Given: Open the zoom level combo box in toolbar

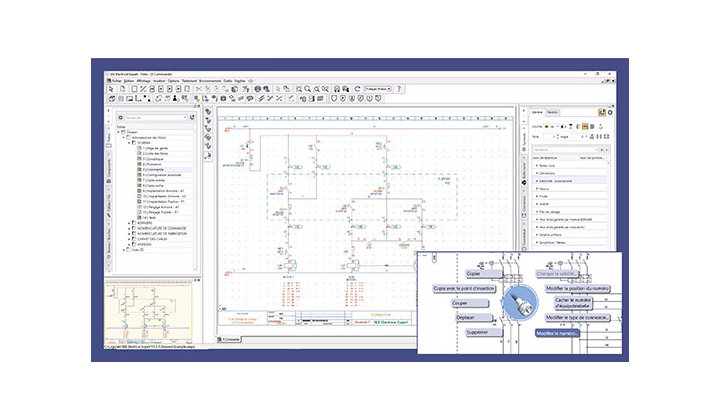Looking at the screenshot, I should (x=378, y=89).
